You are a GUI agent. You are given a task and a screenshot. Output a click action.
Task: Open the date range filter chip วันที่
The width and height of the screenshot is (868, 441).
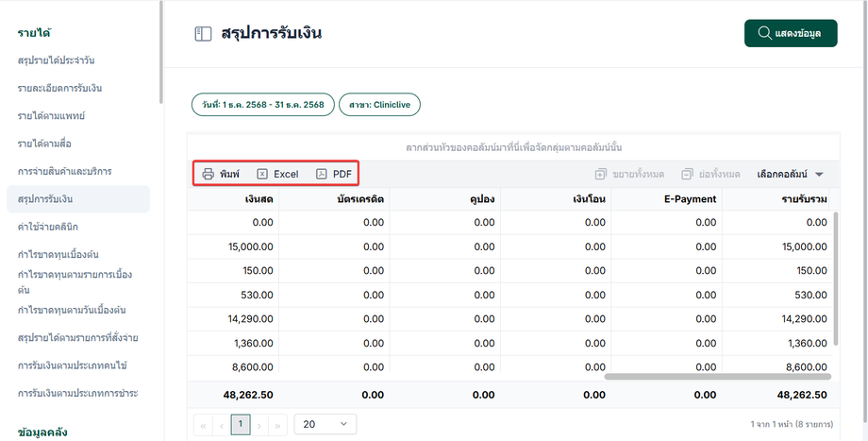point(263,105)
